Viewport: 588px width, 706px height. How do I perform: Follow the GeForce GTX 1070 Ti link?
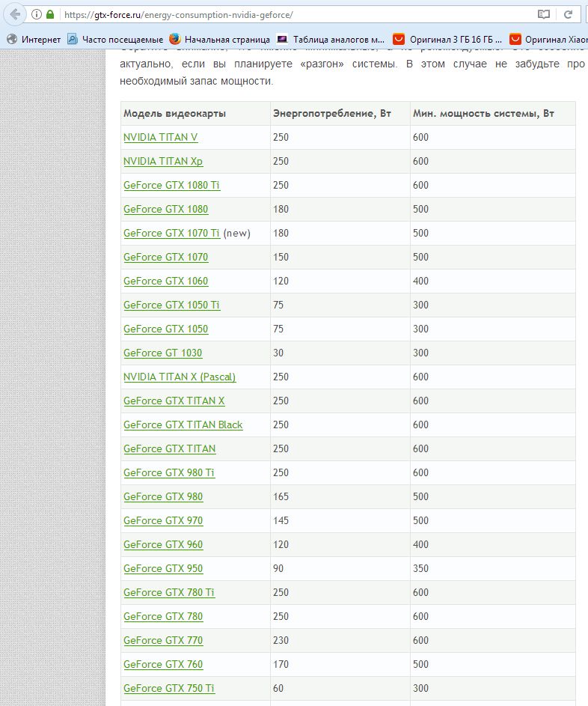pos(172,234)
